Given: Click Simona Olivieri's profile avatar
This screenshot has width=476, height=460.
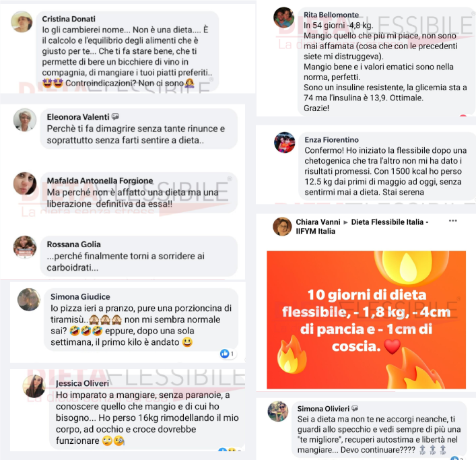Looking at the screenshot, I should [x=278, y=412].
